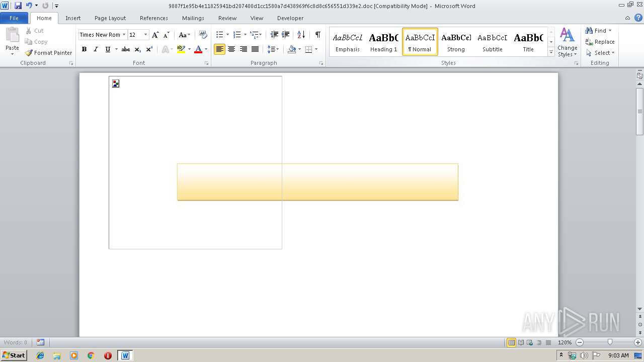The height and width of the screenshot is (362, 644).
Task: Click the Save icon in Quick Access
Action: (x=18, y=6)
